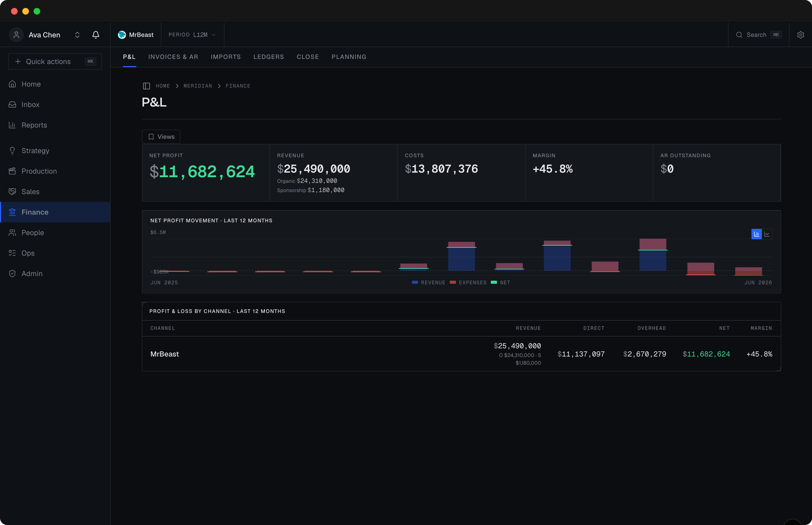
Task: Click the Inbox tray icon
Action: (12, 104)
